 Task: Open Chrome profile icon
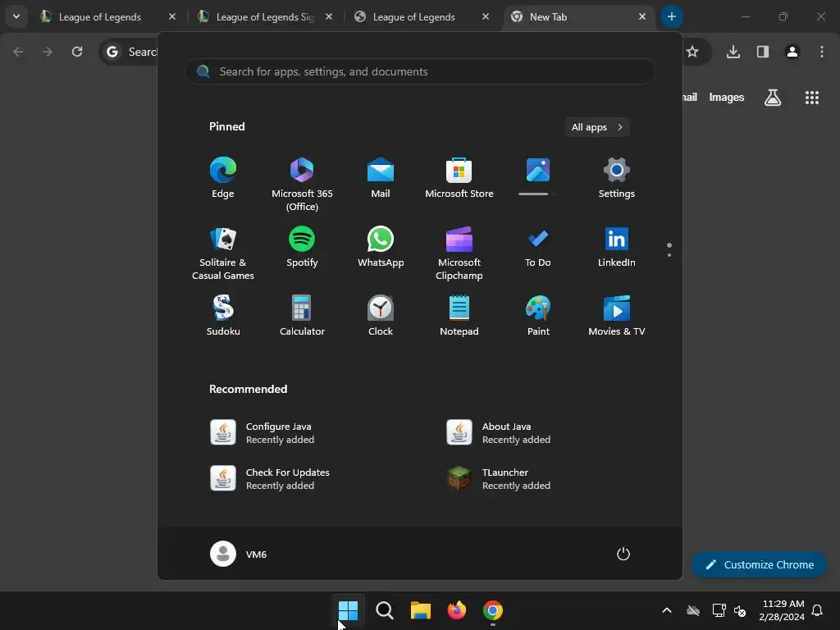tap(792, 52)
